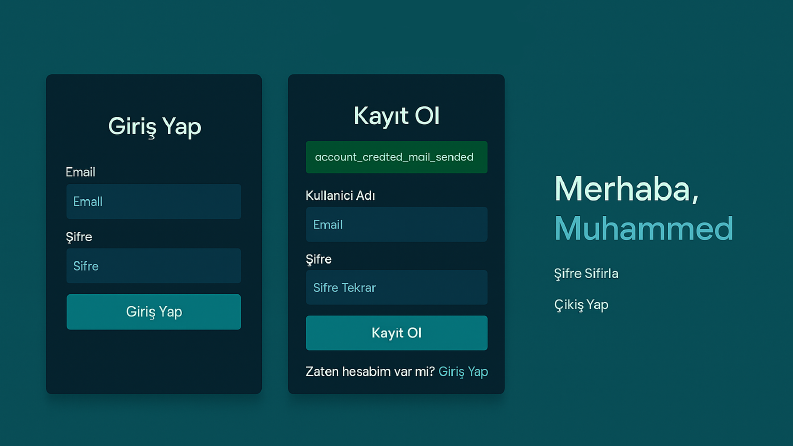793x446 pixels.
Task: Click the Email label above login field
Action: pyautogui.click(x=80, y=172)
